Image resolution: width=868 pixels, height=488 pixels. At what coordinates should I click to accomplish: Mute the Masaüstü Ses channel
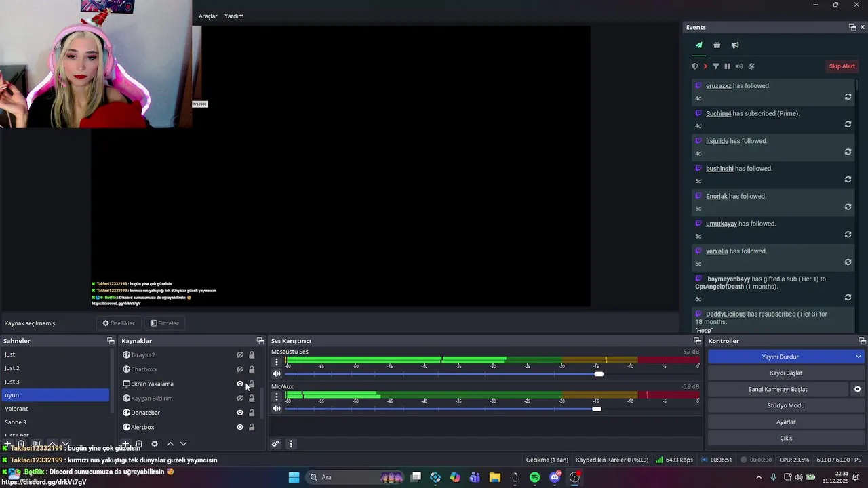pos(277,374)
